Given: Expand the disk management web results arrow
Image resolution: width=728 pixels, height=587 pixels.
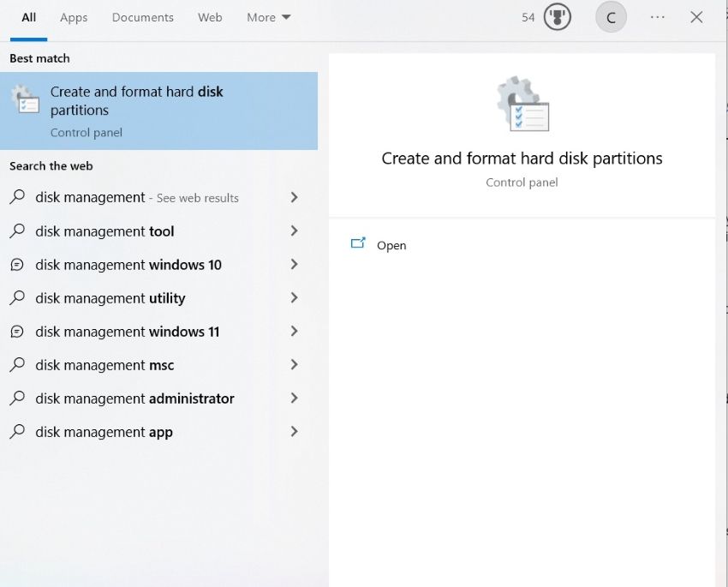Looking at the screenshot, I should (x=294, y=197).
